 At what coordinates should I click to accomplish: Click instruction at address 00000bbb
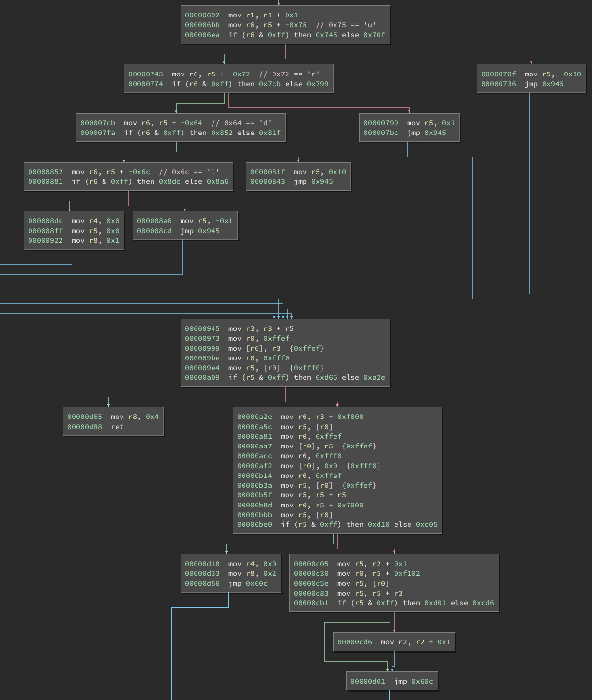pos(285,515)
